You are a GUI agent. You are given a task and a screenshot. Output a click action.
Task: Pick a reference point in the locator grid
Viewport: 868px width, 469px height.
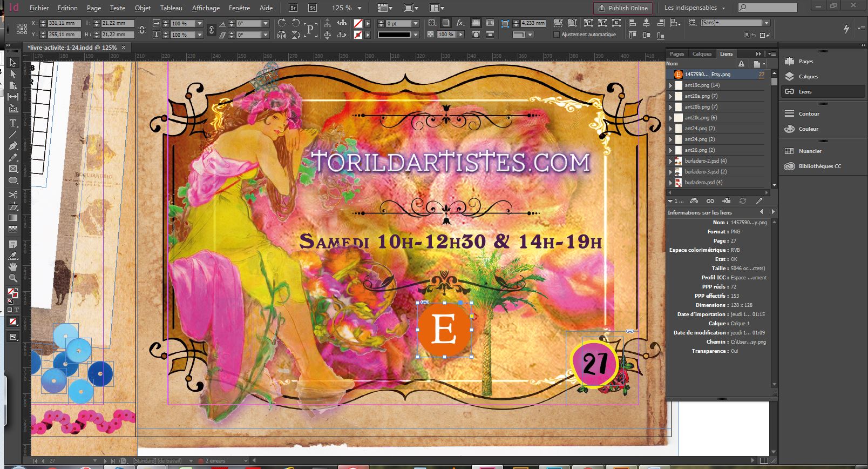[x=22, y=29]
